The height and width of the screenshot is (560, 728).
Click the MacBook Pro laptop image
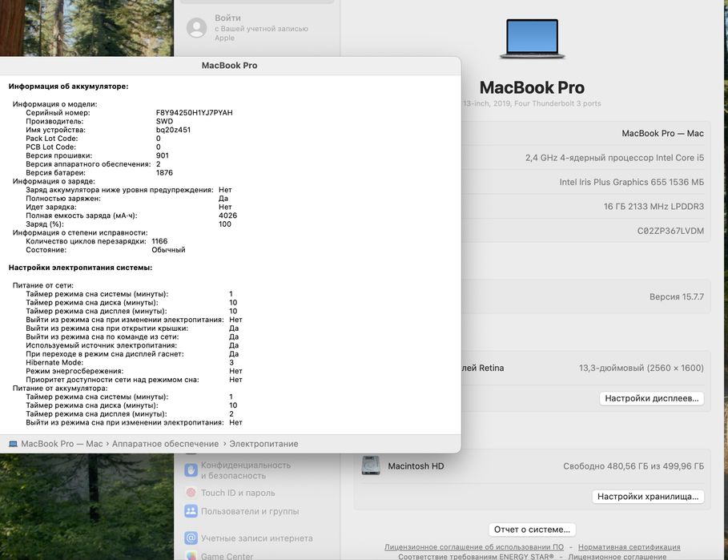point(532,38)
